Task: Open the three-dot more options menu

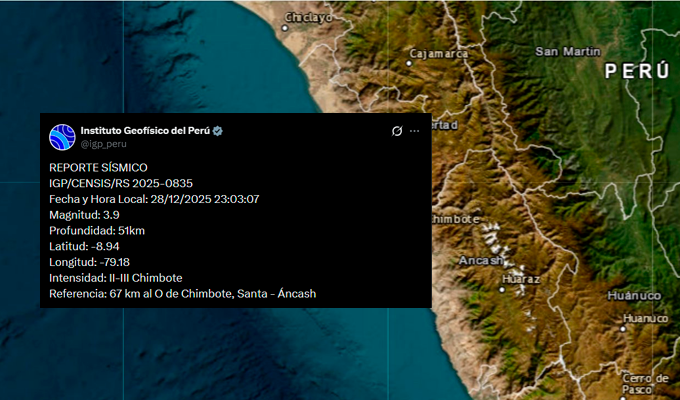Action: pos(415,131)
